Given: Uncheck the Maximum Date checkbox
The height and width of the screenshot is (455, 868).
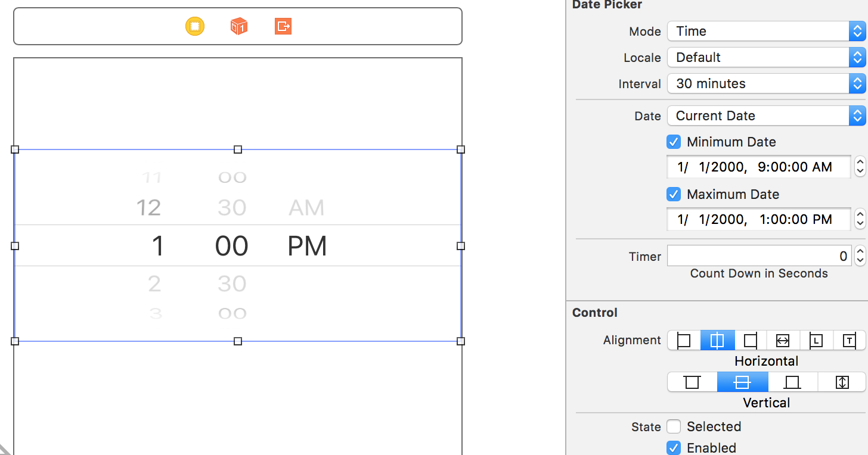Looking at the screenshot, I should pos(674,195).
